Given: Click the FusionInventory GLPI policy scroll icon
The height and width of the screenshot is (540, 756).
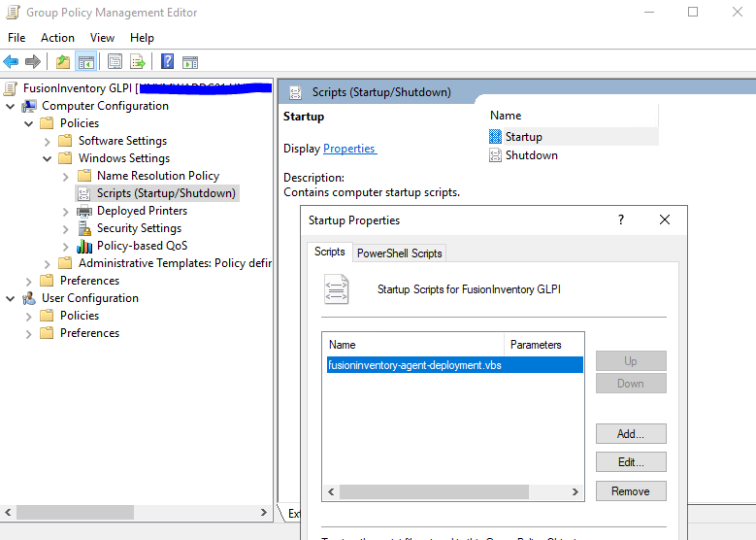Looking at the screenshot, I should point(11,88).
